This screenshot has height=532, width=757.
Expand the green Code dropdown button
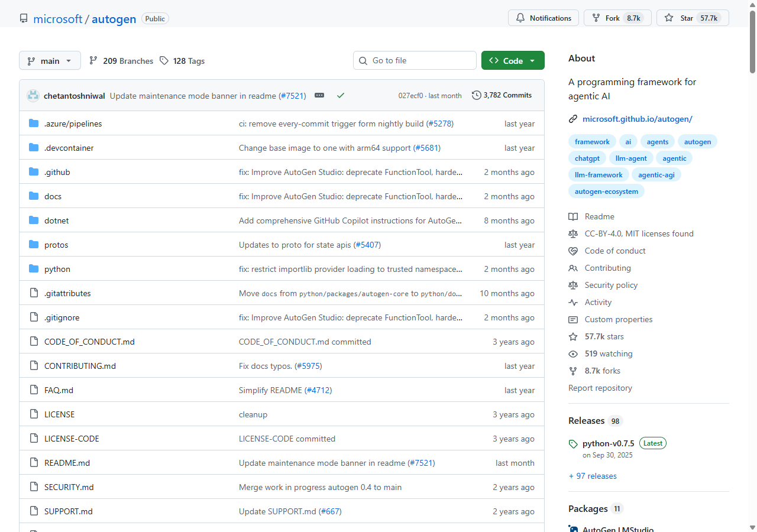coord(513,60)
